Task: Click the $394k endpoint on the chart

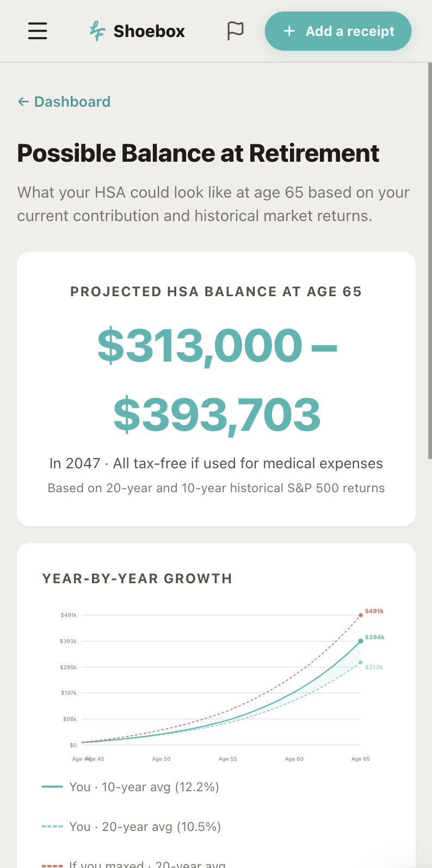Action: tap(361, 641)
